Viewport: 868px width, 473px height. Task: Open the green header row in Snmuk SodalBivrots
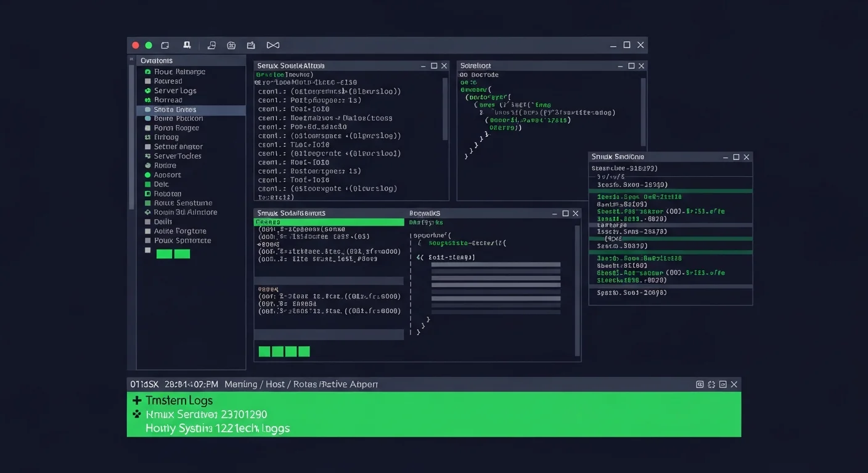click(329, 222)
